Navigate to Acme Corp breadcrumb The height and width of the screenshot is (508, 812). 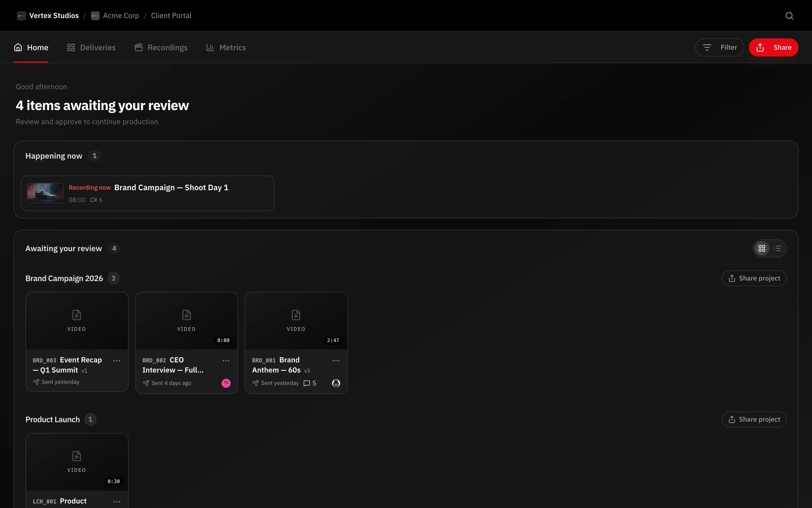pyautogui.click(x=121, y=16)
